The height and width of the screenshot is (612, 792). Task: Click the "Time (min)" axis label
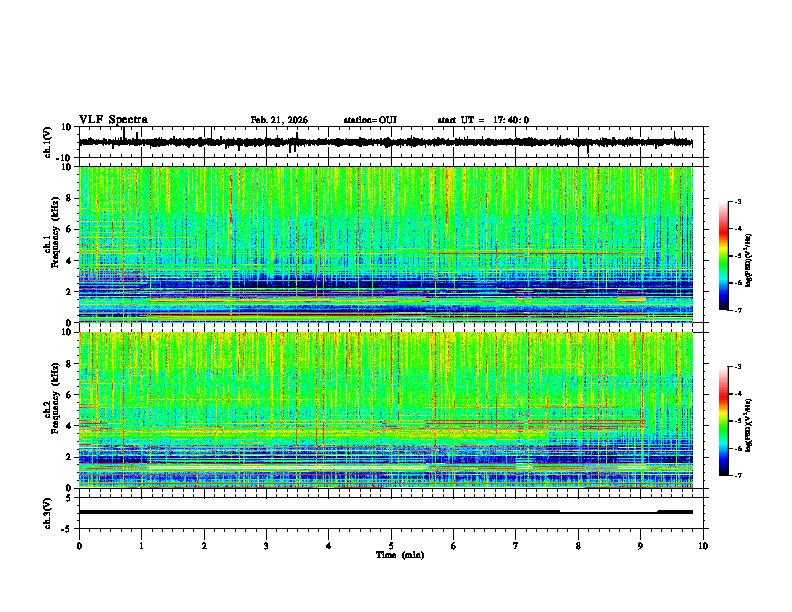(x=400, y=555)
